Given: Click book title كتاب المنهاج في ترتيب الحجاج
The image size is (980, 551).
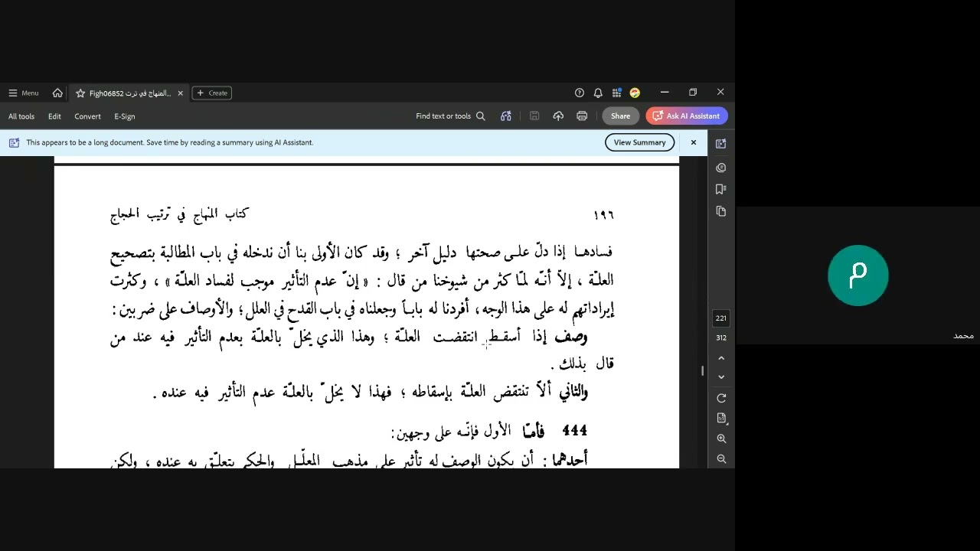Looking at the screenshot, I should pos(180,214).
